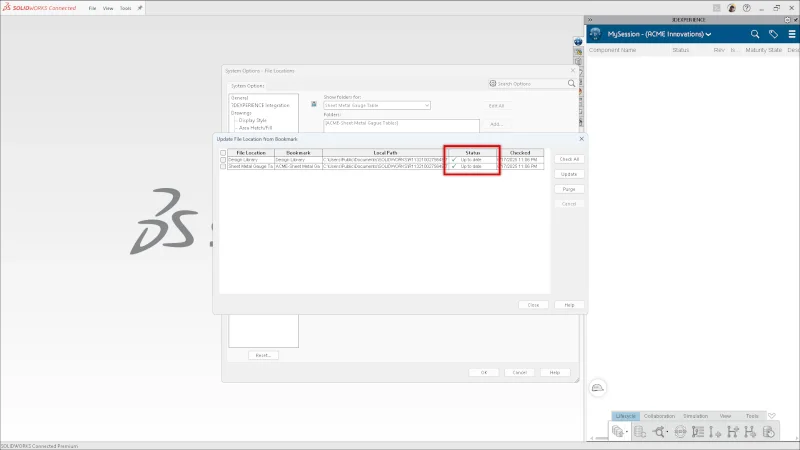Click the circular arrows icon in Lifecycle toolbar
Image resolution: width=800 pixels, height=450 pixels.
680,432
